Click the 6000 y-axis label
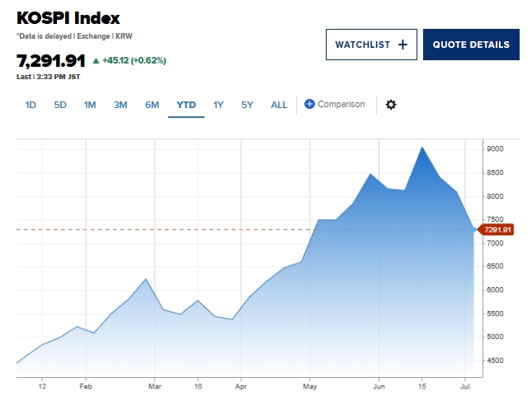The image size is (532, 410). point(495,290)
